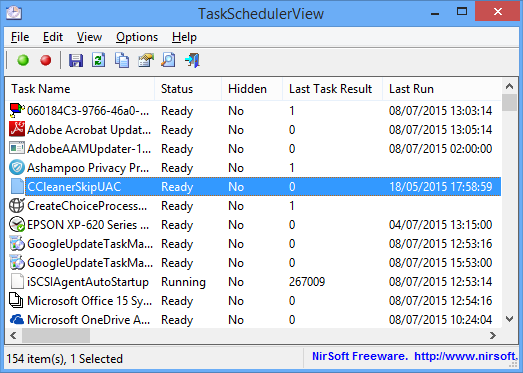Click the Exit door icon in toolbar

pyautogui.click(x=192, y=60)
